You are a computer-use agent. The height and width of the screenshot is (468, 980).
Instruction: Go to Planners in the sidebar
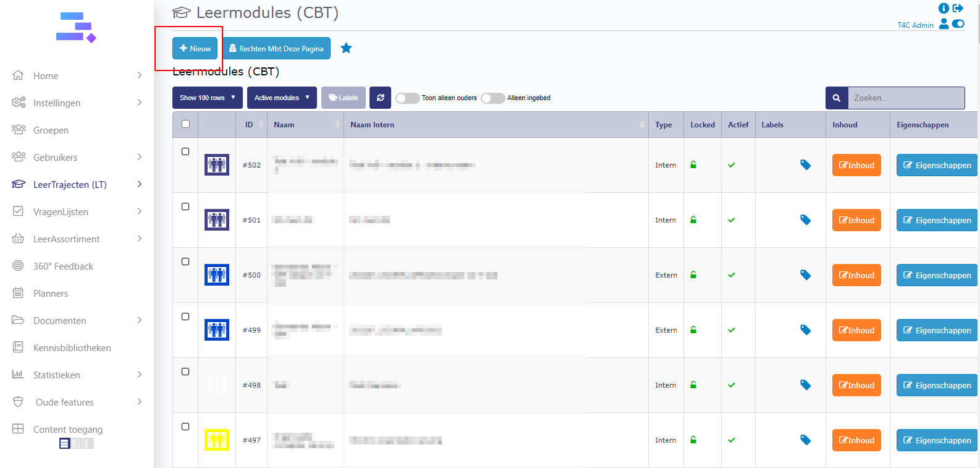51,293
